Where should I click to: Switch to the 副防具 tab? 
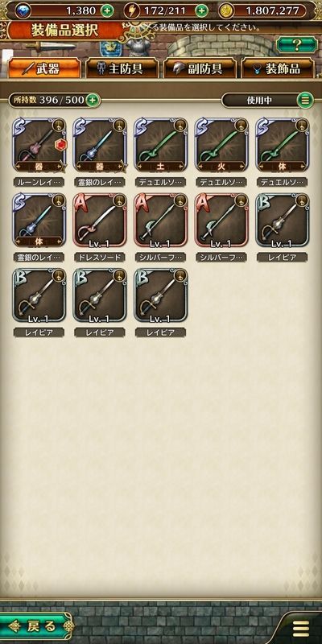[200, 68]
